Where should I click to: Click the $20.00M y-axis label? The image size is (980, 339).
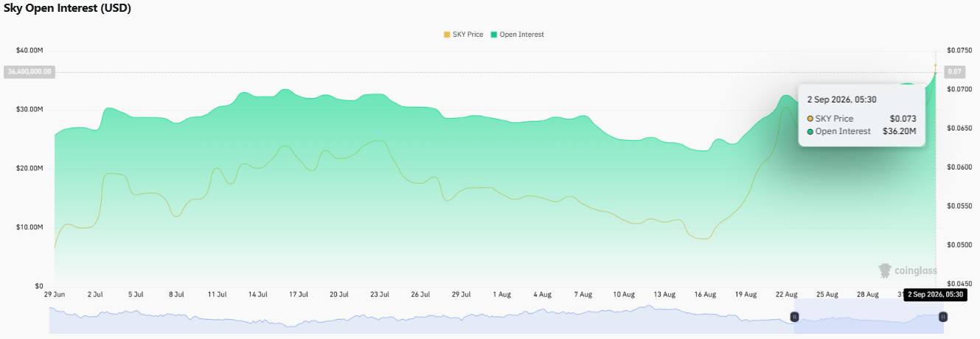30,168
